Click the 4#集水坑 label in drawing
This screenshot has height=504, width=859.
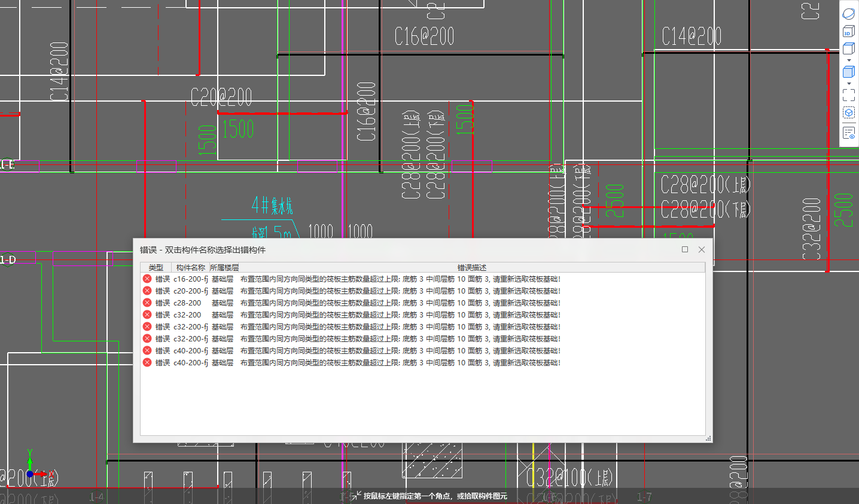tap(272, 206)
